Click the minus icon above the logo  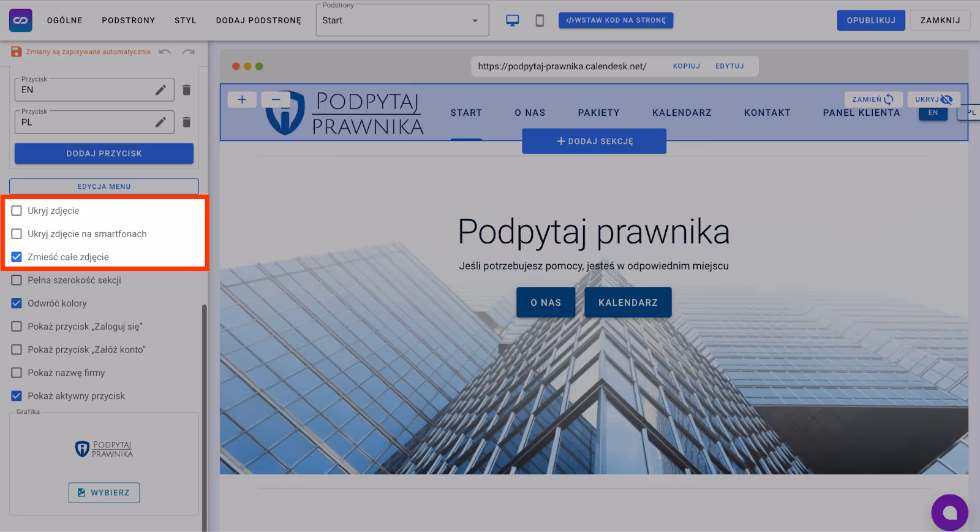point(276,99)
